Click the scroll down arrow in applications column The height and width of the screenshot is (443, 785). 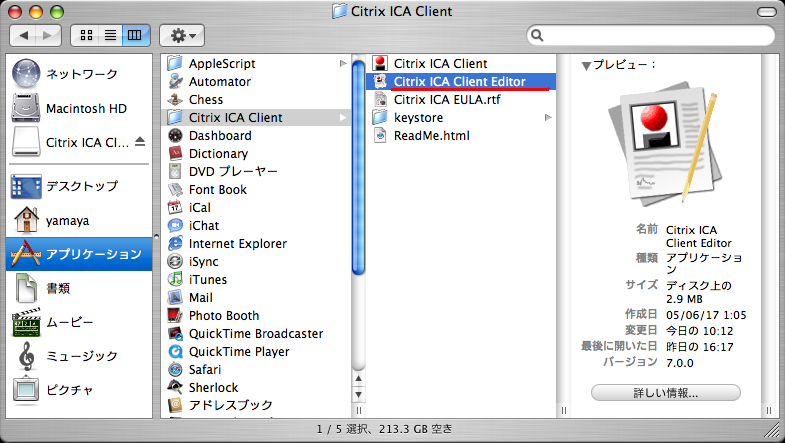(x=358, y=395)
